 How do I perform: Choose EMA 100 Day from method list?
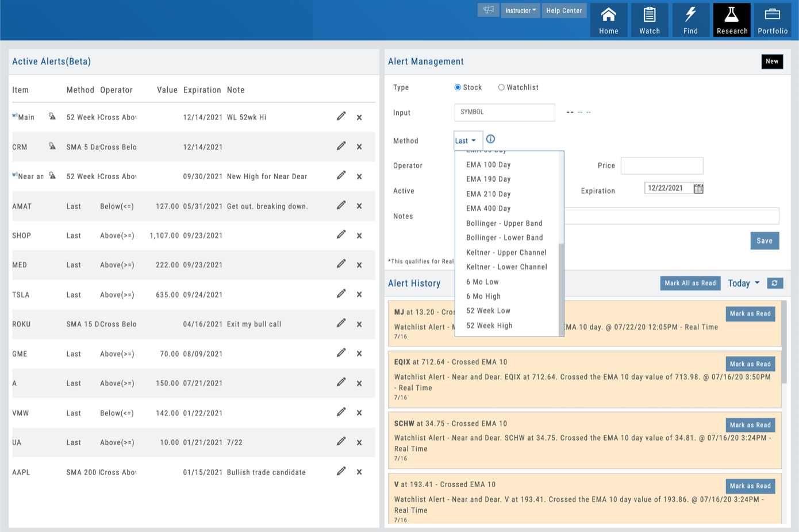tap(489, 165)
